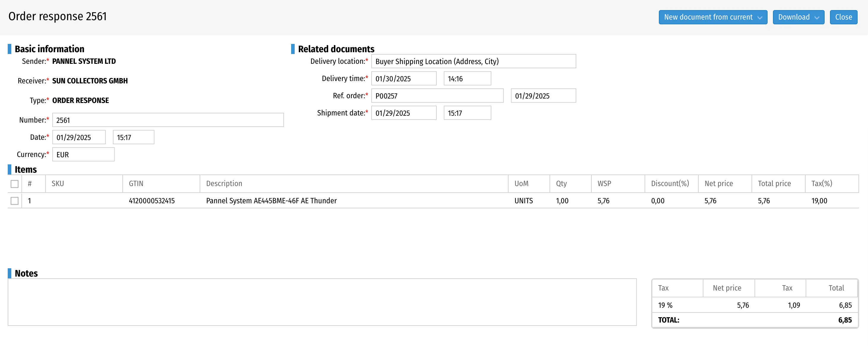Edit the Number field containing 2561

pos(168,120)
